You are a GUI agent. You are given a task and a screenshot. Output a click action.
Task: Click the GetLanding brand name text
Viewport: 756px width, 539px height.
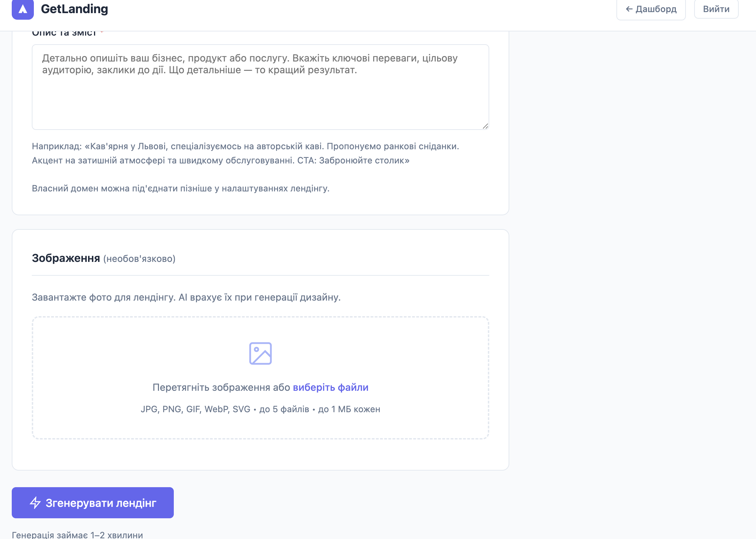pyautogui.click(x=74, y=9)
